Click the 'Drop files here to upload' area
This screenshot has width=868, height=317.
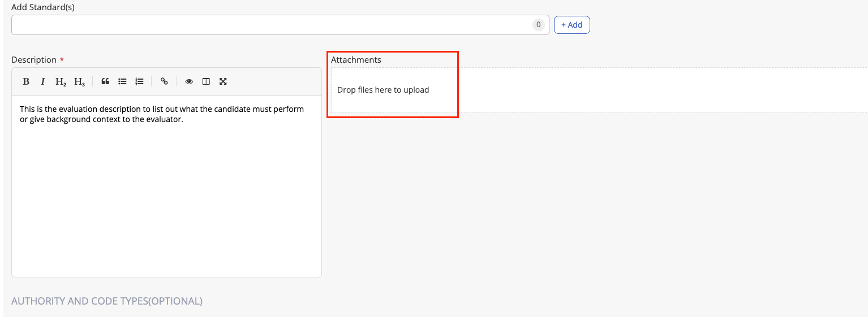[599, 90]
